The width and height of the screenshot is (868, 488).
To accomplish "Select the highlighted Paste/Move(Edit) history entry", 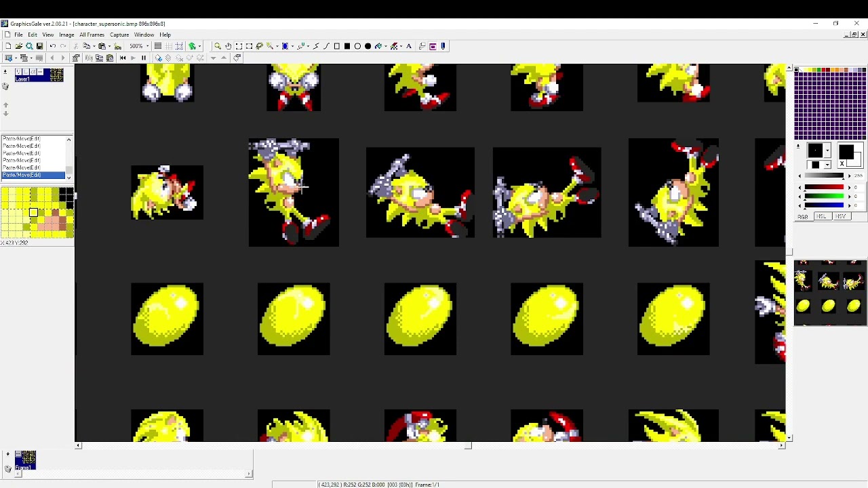I will (33, 175).
